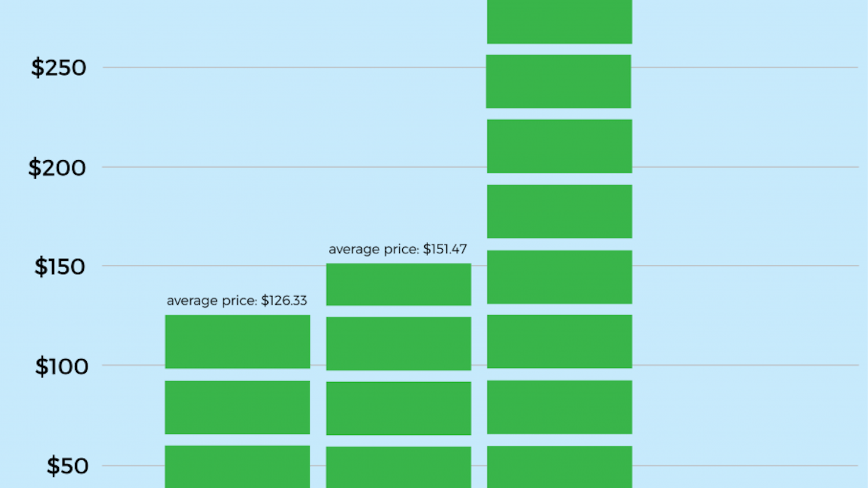Click middle segment of the $126.33 bar
Viewport: 868px width, 488px height.
237,407
